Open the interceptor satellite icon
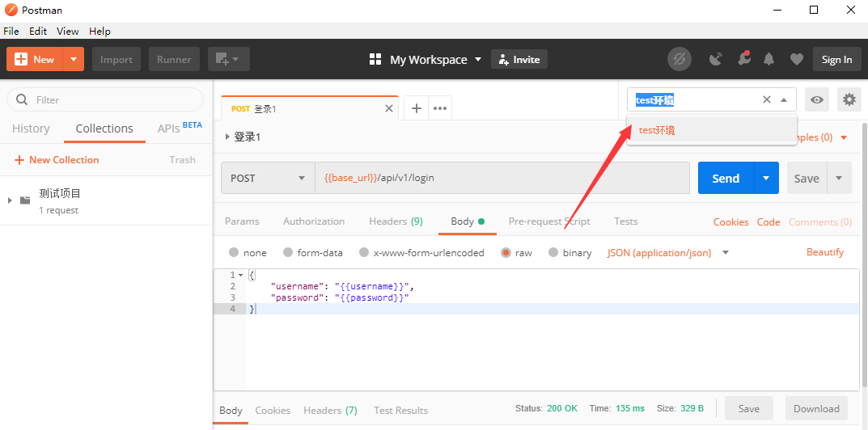 716,59
